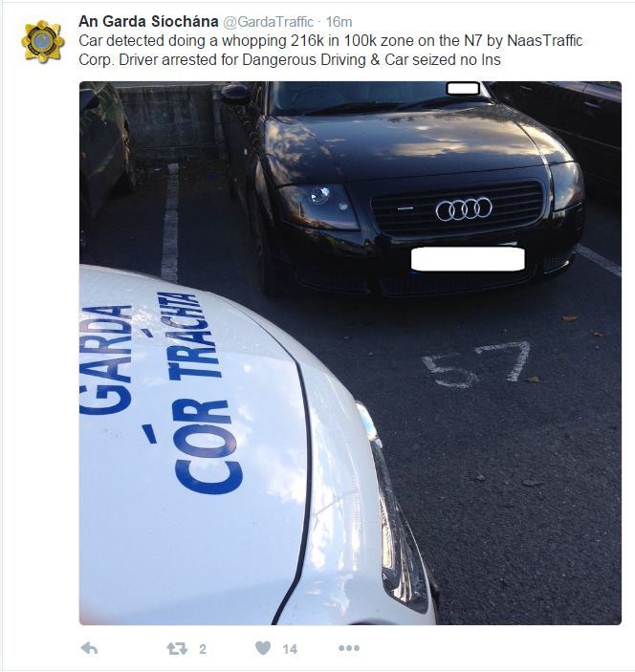635x672 pixels.
Task: Open the tweet via the 16m timestamp
Action: (339, 22)
